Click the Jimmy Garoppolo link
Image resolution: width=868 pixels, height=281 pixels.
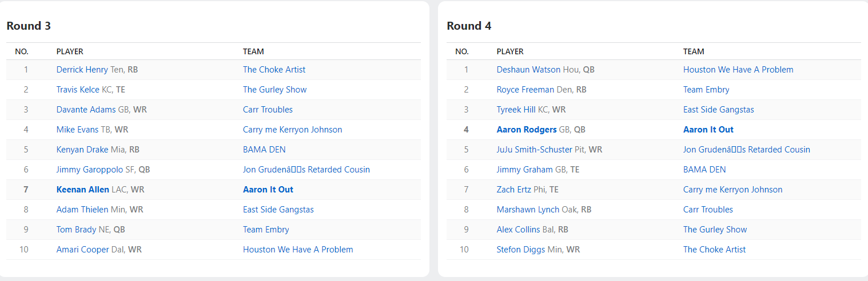pyautogui.click(x=88, y=170)
